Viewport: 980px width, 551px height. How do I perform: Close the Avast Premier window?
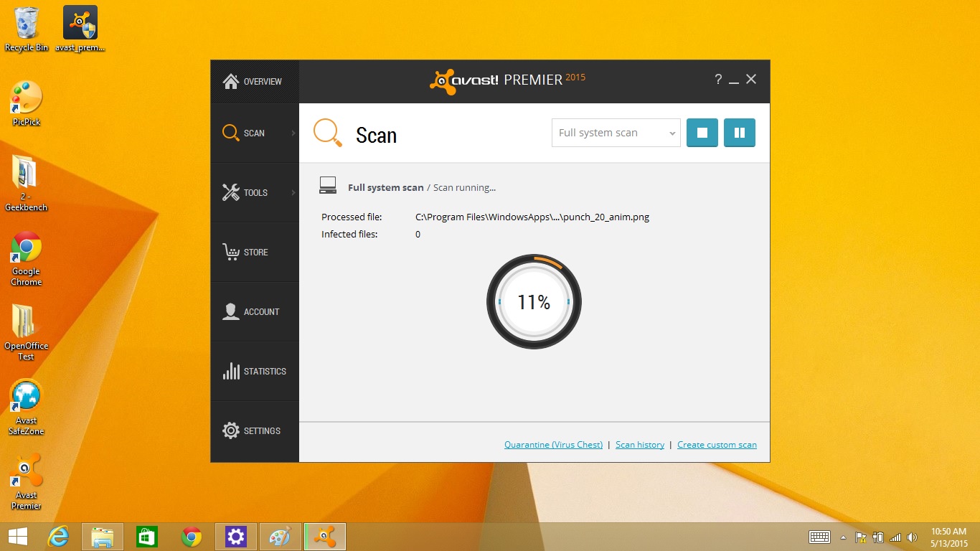coord(751,80)
